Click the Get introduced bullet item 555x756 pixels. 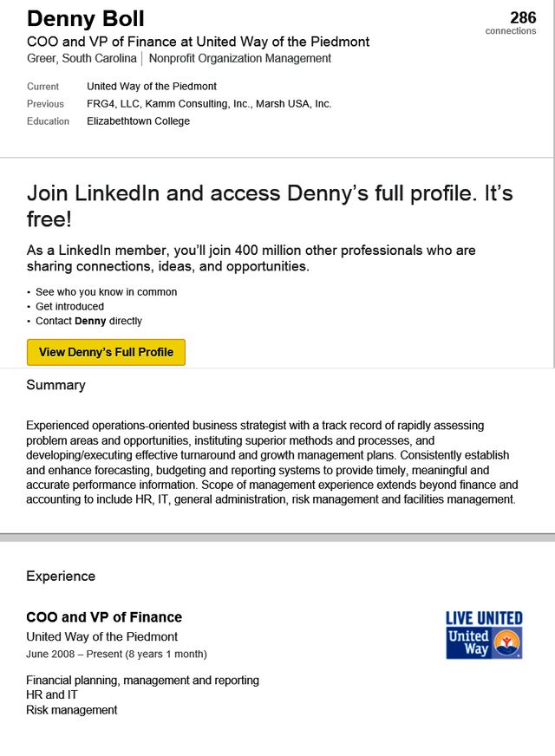coord(69,307)
